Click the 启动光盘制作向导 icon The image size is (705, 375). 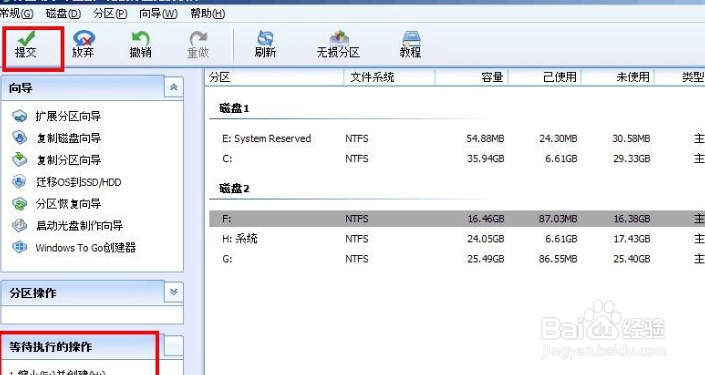point(19,225)
